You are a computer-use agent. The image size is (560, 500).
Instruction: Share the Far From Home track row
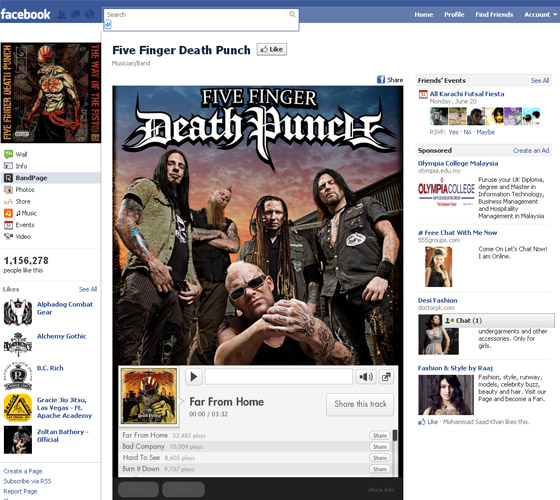[380, 436]
